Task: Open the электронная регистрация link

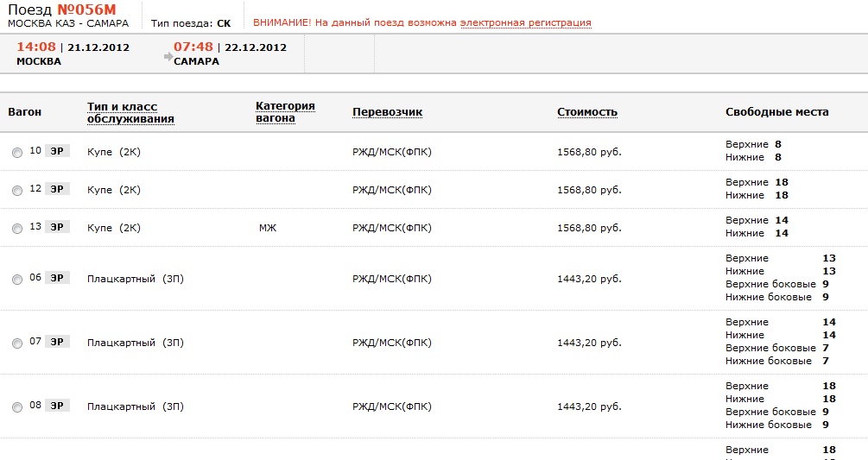Action: pyautogui.click(x=525, y=23)
